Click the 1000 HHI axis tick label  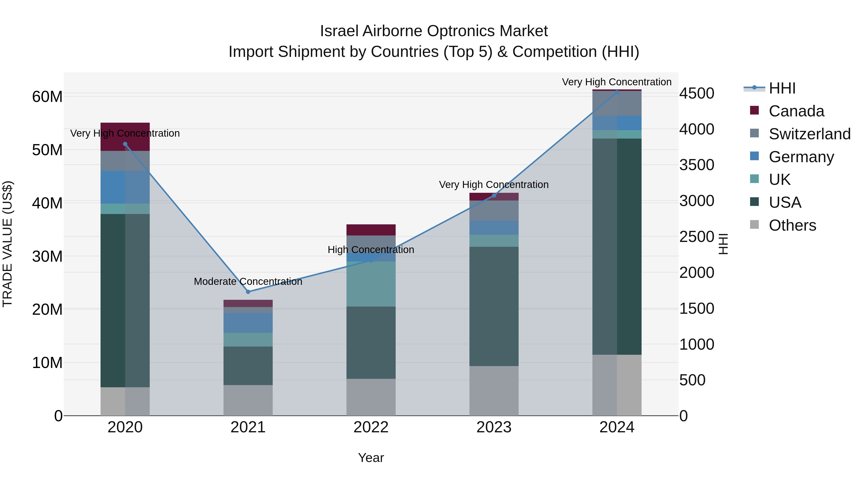pyautogui.click(x=697, y=345)
